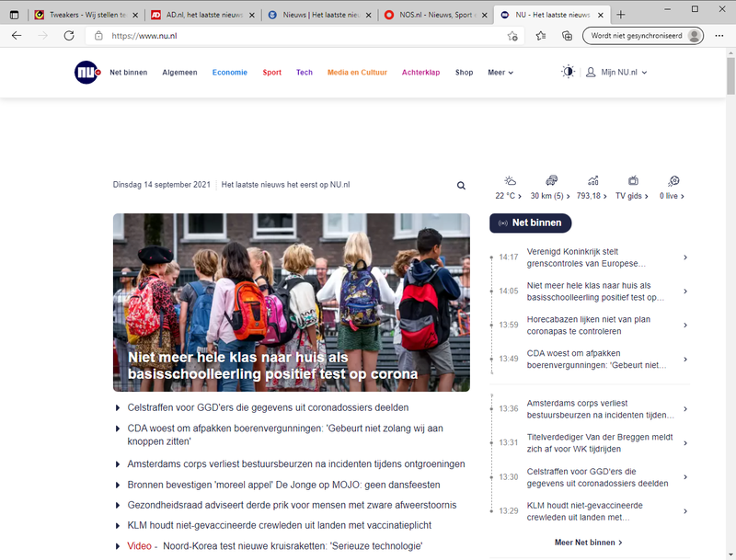The height and width of the screenshot is (560, 736).
Task: Open 14:17 Verenigd Koninkrijk grenscontroles item
Action: tap(590, 257)
